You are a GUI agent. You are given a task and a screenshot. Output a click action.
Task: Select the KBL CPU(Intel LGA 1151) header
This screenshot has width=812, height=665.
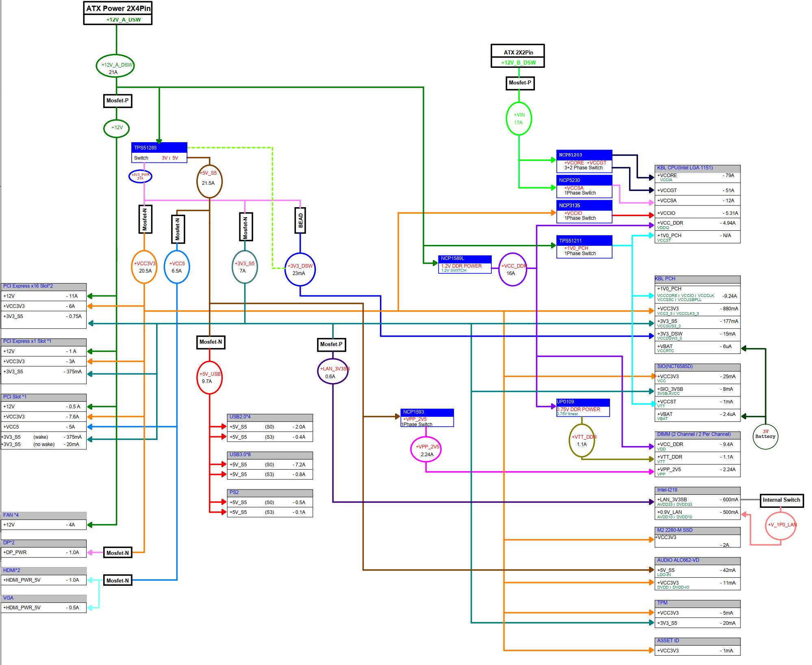tap(697, 168)
